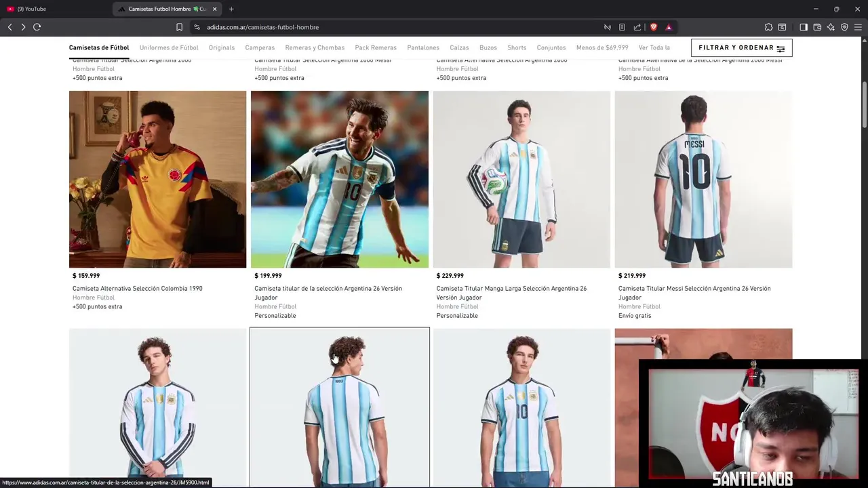
Task: Open the highlighted Argentina jersey back view photo
Action: click(340, 408)
